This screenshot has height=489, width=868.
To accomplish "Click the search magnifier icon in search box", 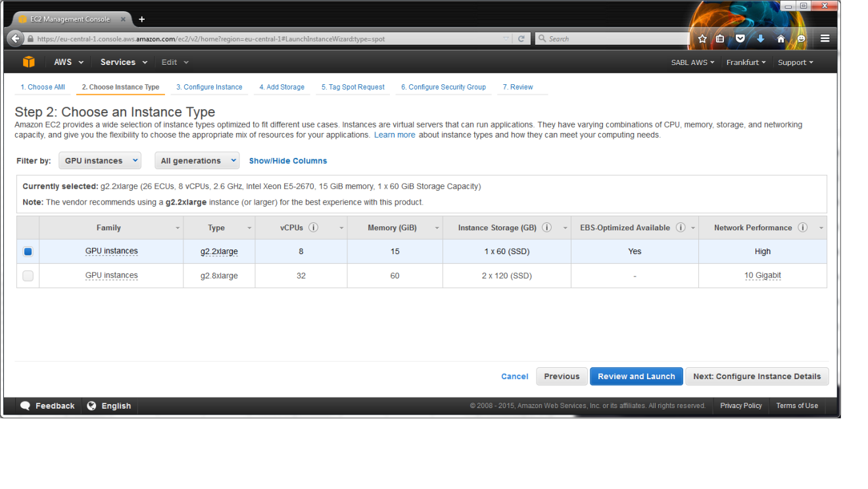I will 542,39.
